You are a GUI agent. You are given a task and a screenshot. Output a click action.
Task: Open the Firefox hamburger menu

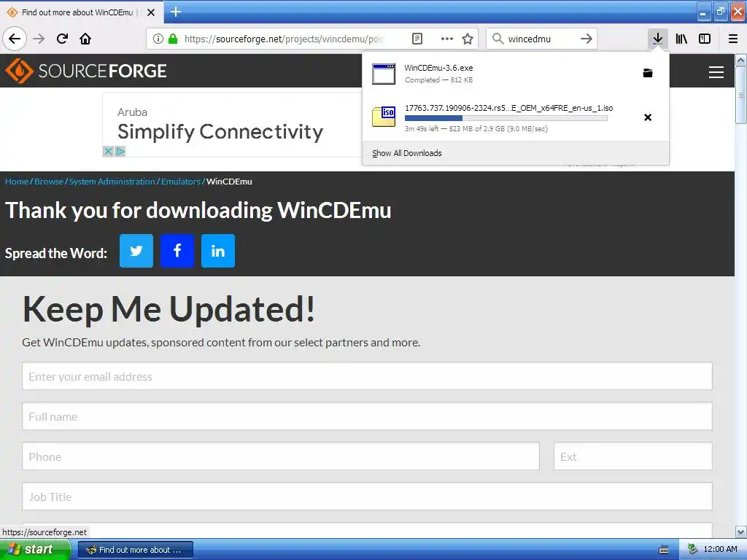click(x=733, y=39)
